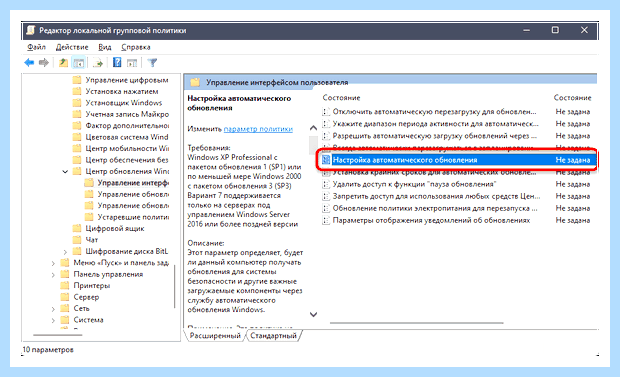
Task: Click the folder icon of Сервер
Action: point(65,297)
